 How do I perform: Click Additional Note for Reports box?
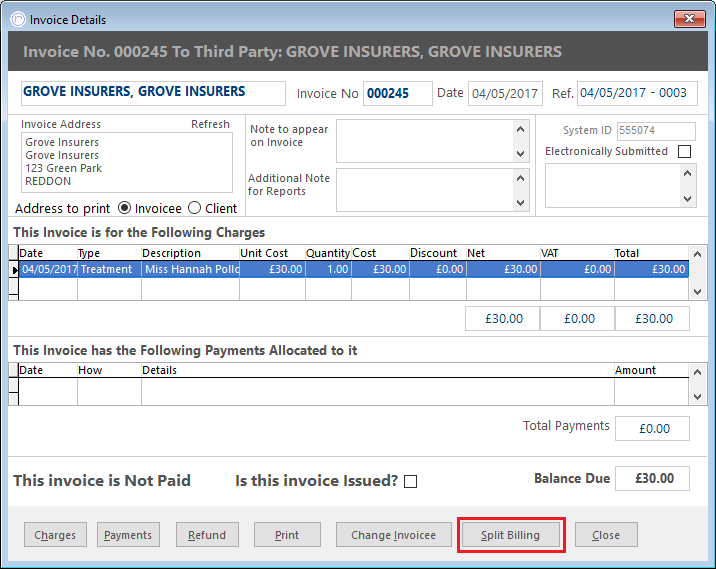tap(424, 190)
